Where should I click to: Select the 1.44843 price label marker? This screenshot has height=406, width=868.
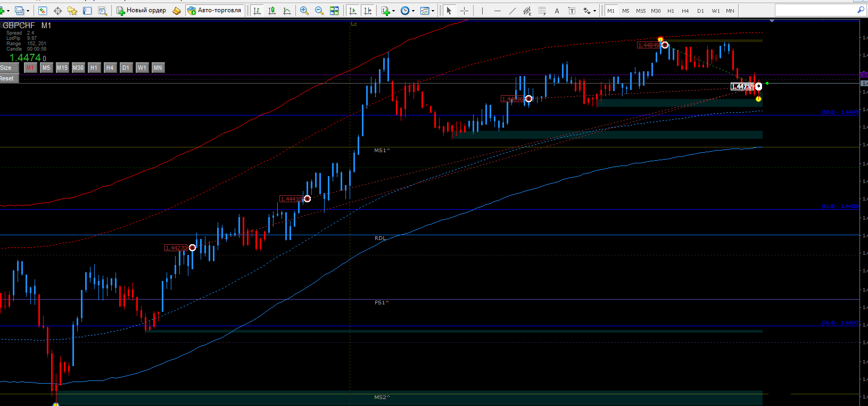point(649,45)
